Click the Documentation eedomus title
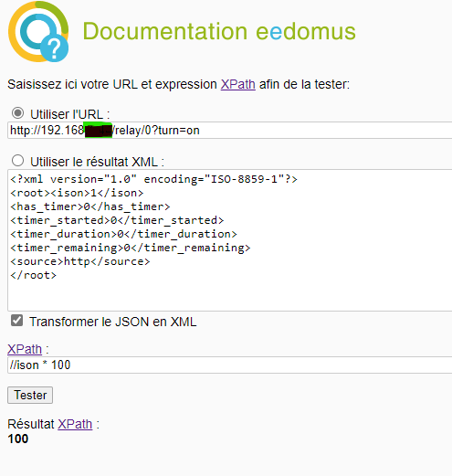Image resolution: width=452 pixels, height=476 pixels. coord(219,31)
